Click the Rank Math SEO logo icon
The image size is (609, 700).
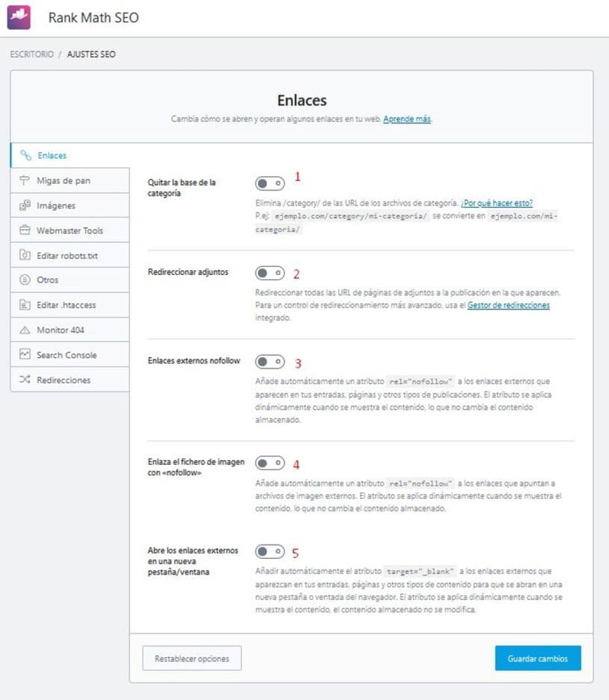[x=19, y=18]
